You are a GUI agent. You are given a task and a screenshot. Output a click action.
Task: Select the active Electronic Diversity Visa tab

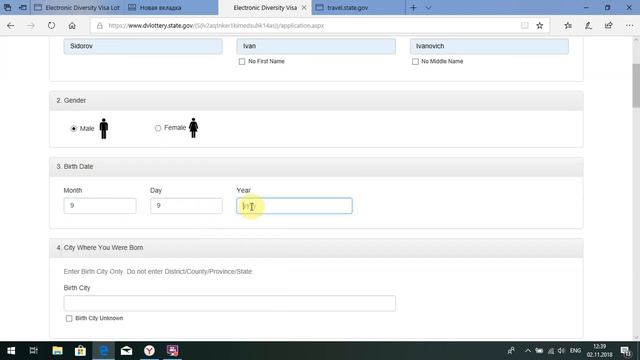coord(264,7)
